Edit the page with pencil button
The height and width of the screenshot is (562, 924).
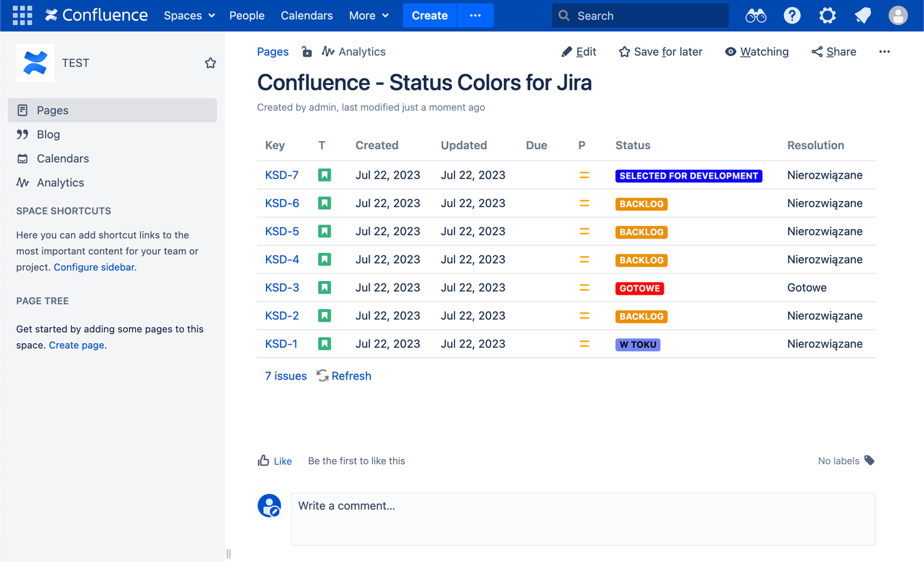579,52
